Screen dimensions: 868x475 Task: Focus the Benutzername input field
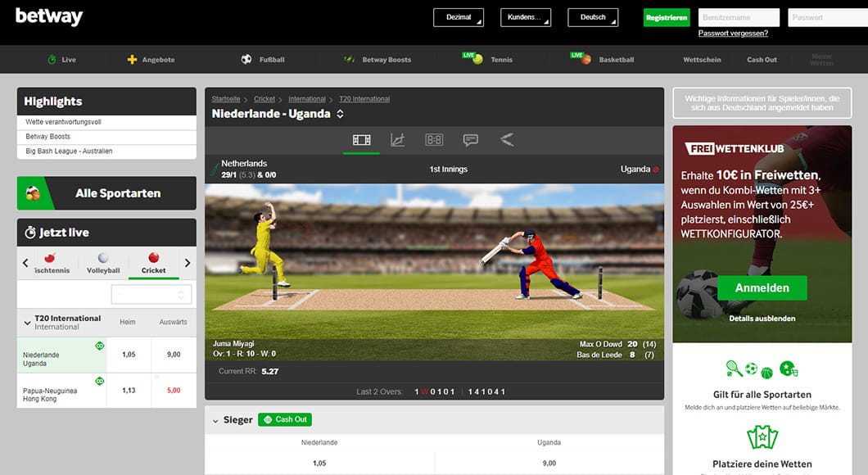(739, 17)
